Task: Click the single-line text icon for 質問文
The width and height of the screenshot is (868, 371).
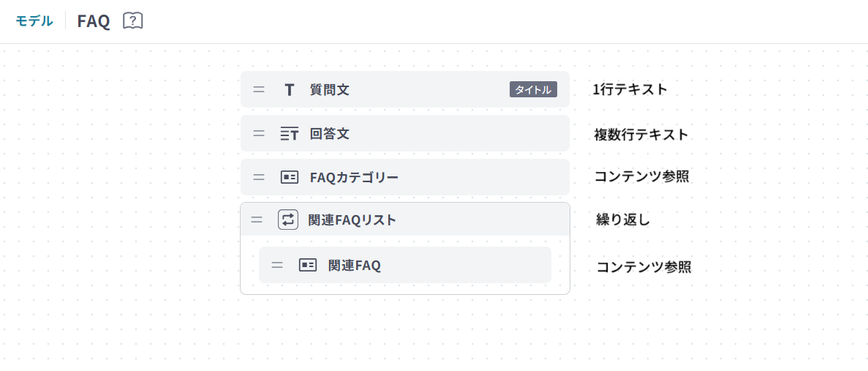Action: coord(290,89)
